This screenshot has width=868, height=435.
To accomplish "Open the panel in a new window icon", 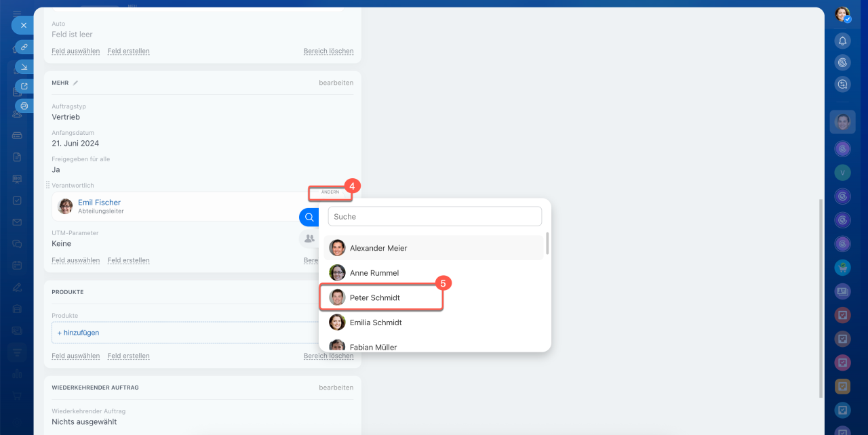I will [x=24, y=86].
